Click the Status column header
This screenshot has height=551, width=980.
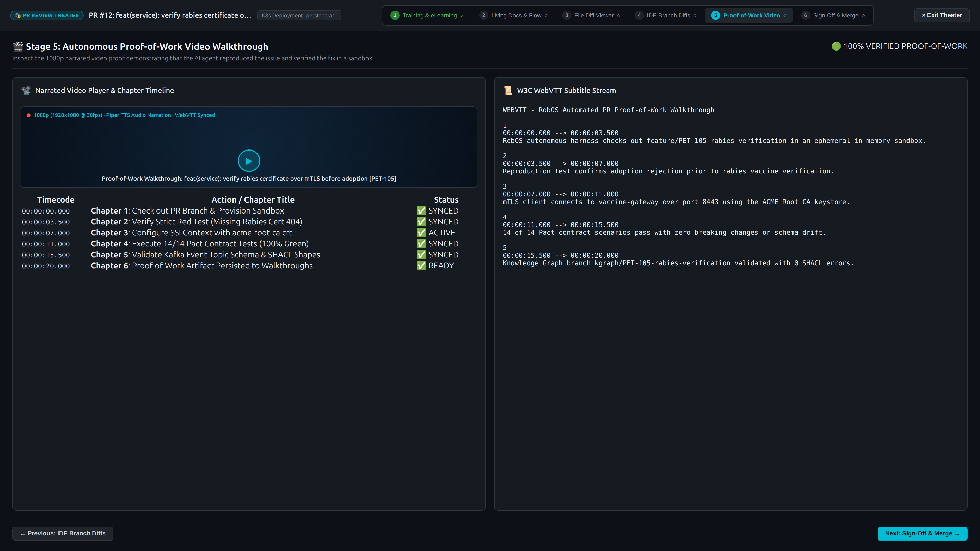point(446,200)
